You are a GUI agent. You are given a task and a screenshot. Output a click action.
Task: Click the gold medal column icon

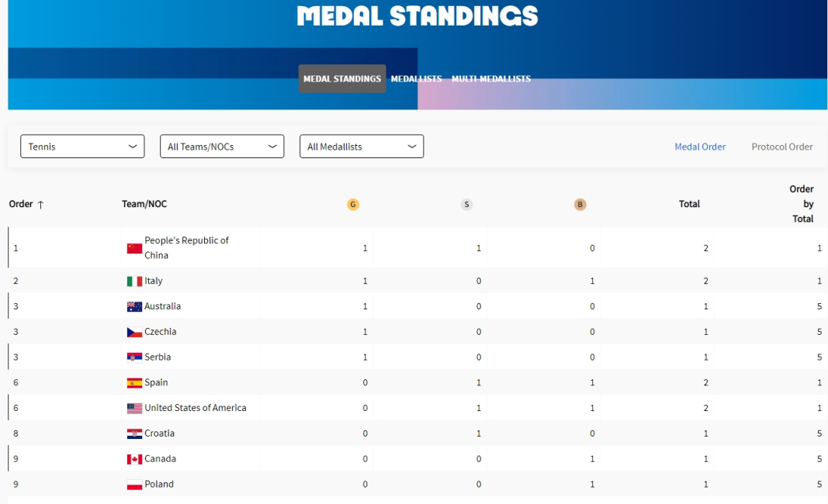[353, 205]
